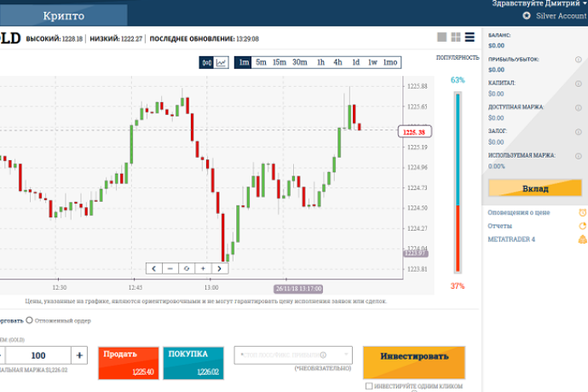Select single-panel layout icon

441,37
